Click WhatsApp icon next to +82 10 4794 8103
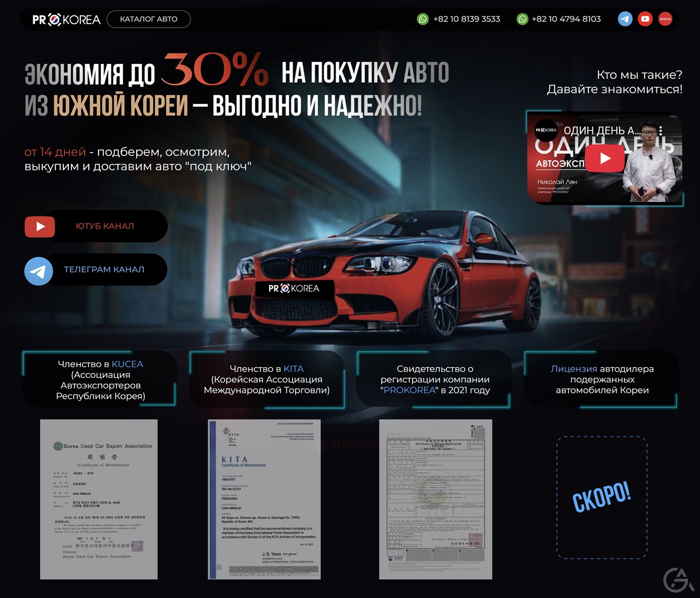Viewport: 700px width, 598px height. [x=522, y=19]
